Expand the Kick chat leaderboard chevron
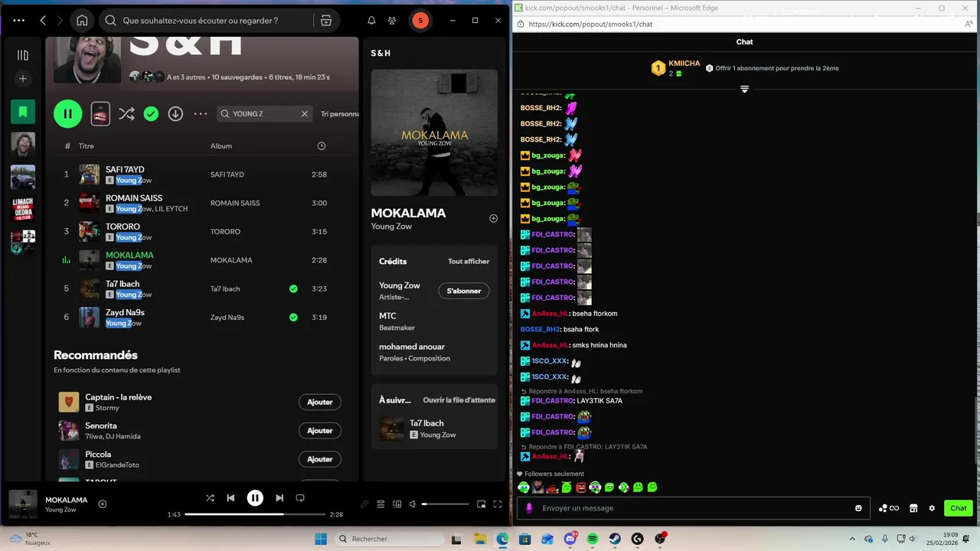The image size is (980, 551). tap(744, 90)
